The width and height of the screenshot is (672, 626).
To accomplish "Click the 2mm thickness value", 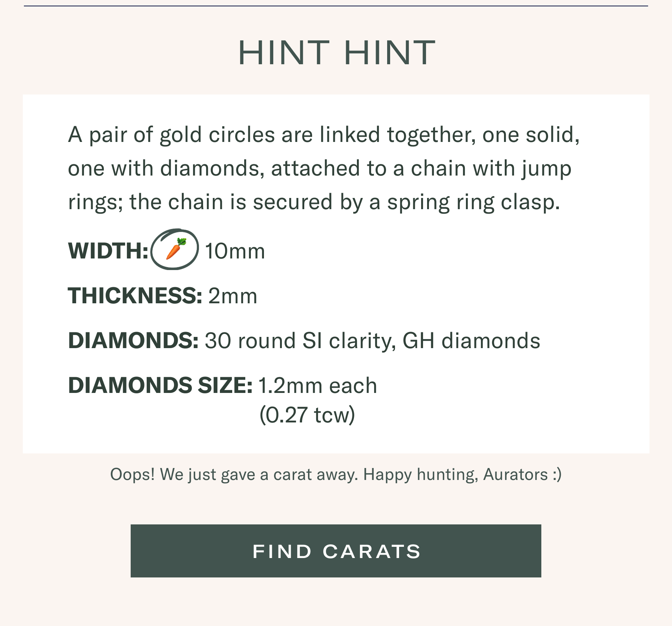I will (x=233, y=296).
